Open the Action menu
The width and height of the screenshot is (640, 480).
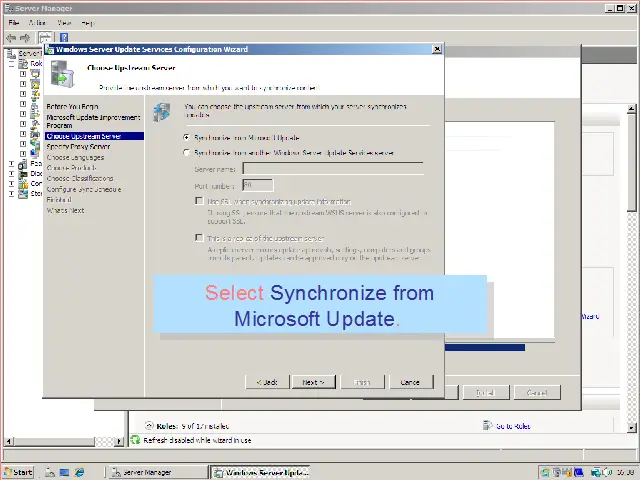[x=37, y=23]
